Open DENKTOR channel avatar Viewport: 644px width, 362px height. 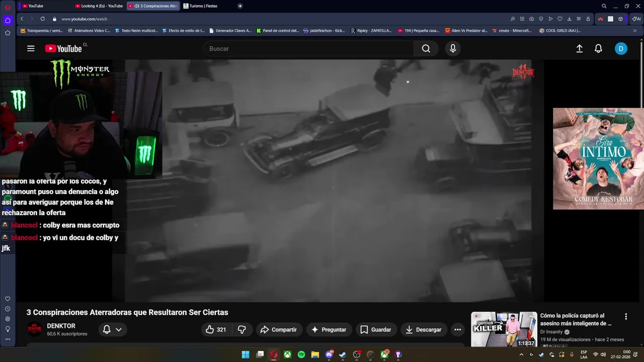coord(35,329)
